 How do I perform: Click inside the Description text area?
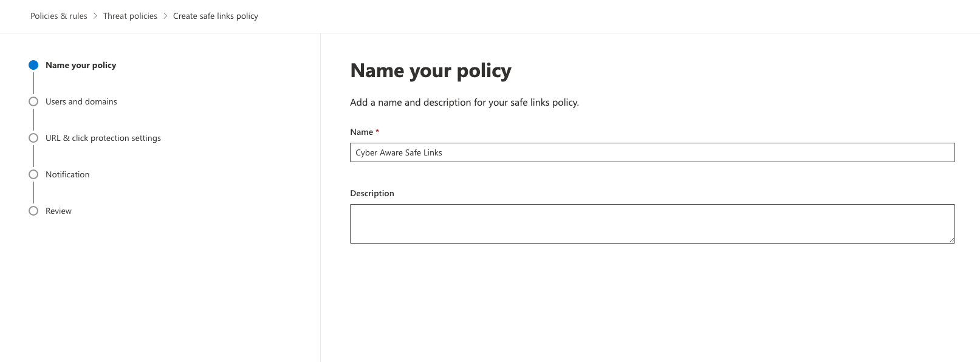(653, 224)
